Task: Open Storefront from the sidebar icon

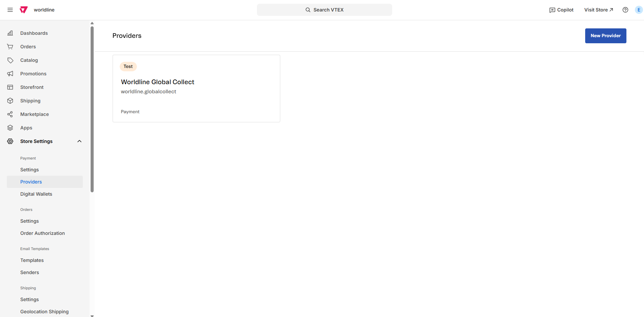Action: 10,87
